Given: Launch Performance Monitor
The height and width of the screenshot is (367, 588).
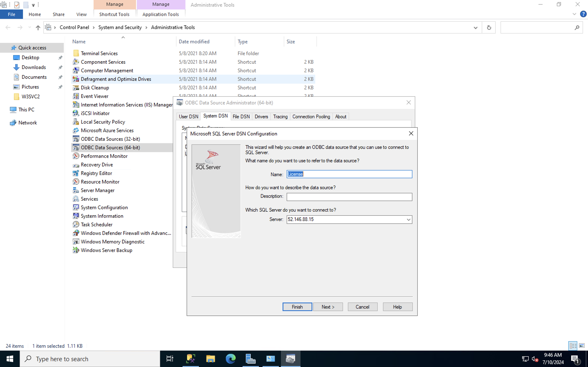Looking at the screenshot, I should pos(104,156).
